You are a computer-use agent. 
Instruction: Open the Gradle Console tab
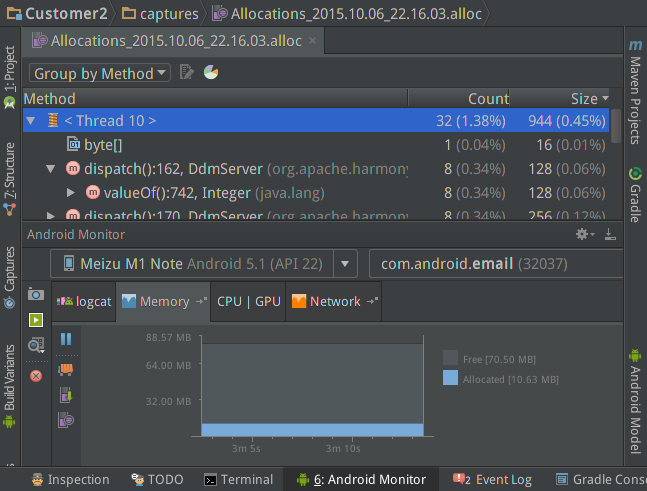coord(601,479)
